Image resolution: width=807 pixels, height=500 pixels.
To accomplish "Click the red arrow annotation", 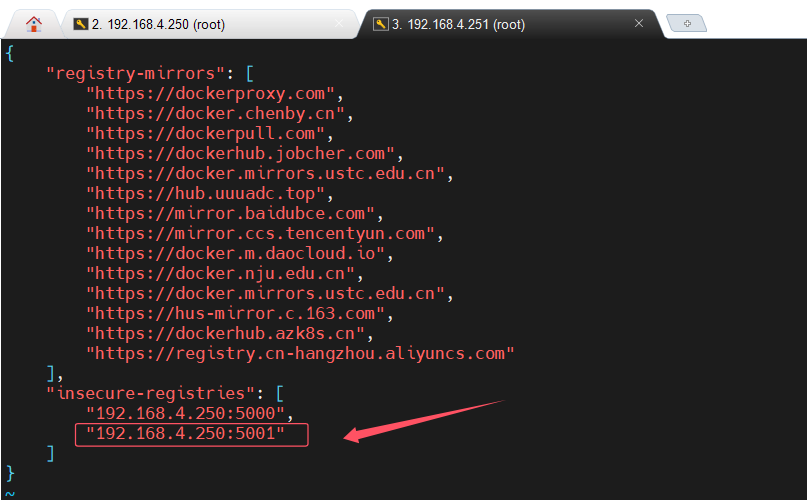I will 420,421.
